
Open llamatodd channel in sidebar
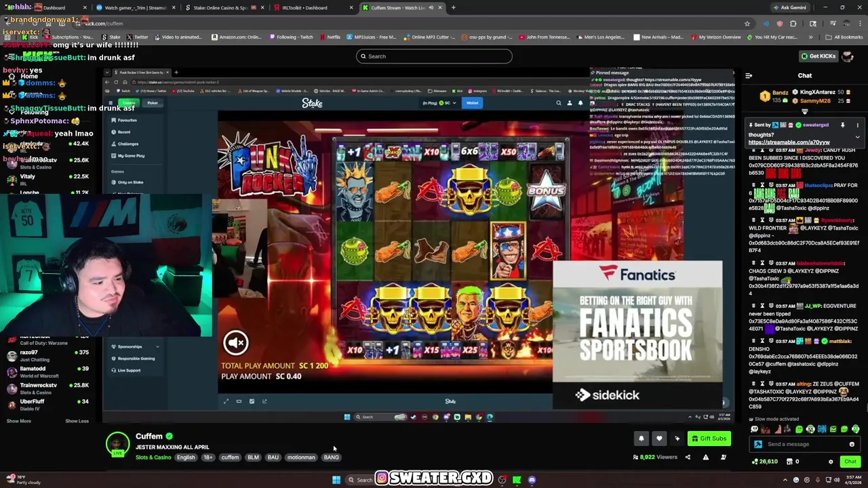pos(47,372)
